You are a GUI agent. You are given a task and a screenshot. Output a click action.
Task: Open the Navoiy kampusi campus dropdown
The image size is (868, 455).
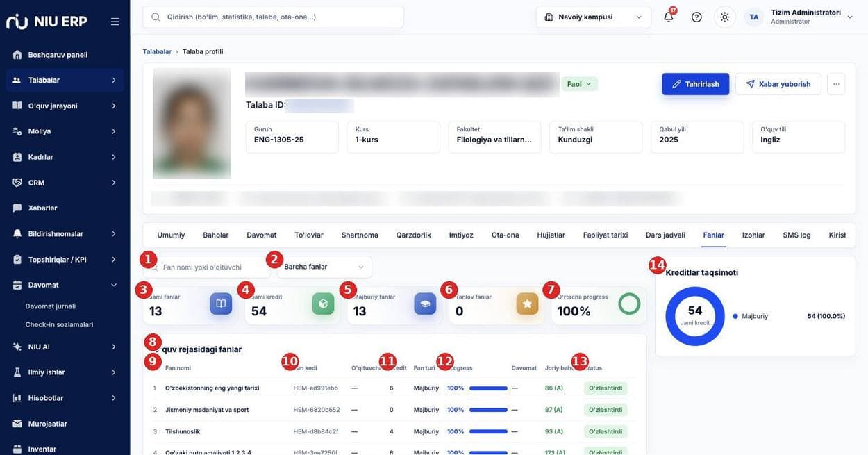tap(594, 17)
